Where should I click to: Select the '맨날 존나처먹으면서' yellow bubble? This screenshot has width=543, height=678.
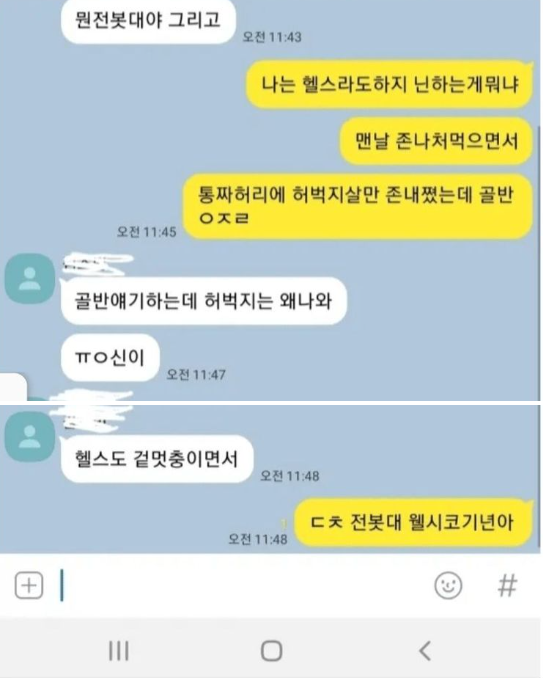[x=436, y=141]
